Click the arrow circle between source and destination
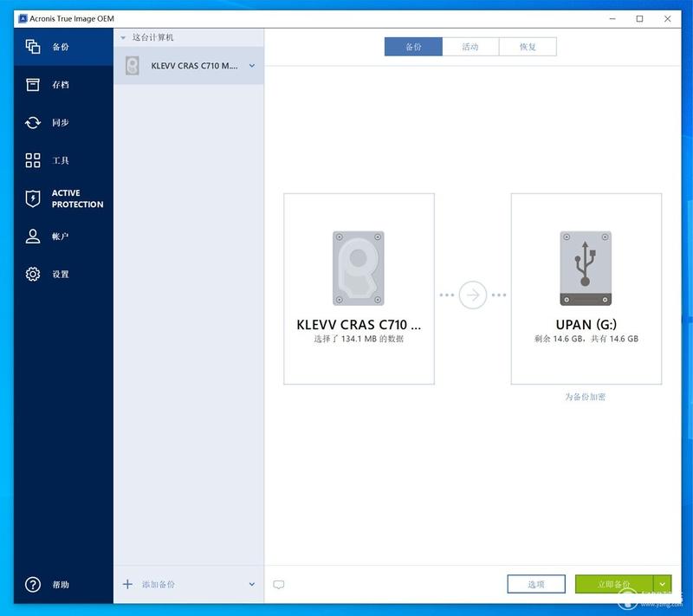The height and width of the screenshot is (616, 693). click(472, 295)
